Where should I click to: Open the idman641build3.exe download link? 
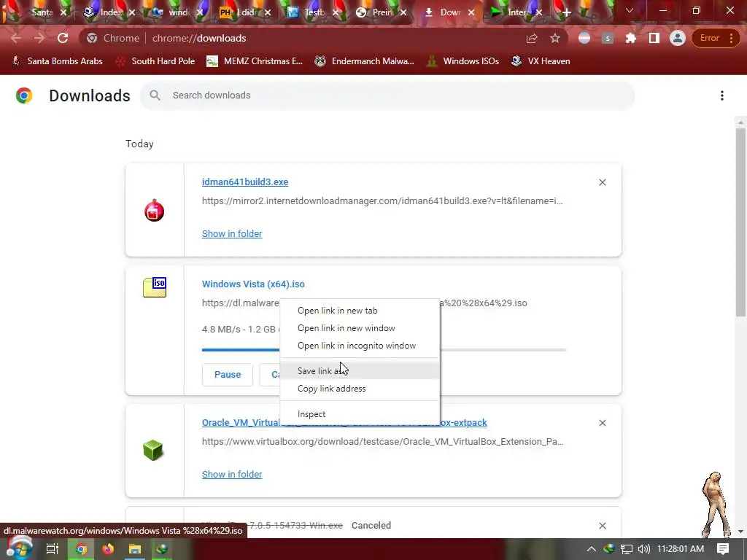(245, 182)
